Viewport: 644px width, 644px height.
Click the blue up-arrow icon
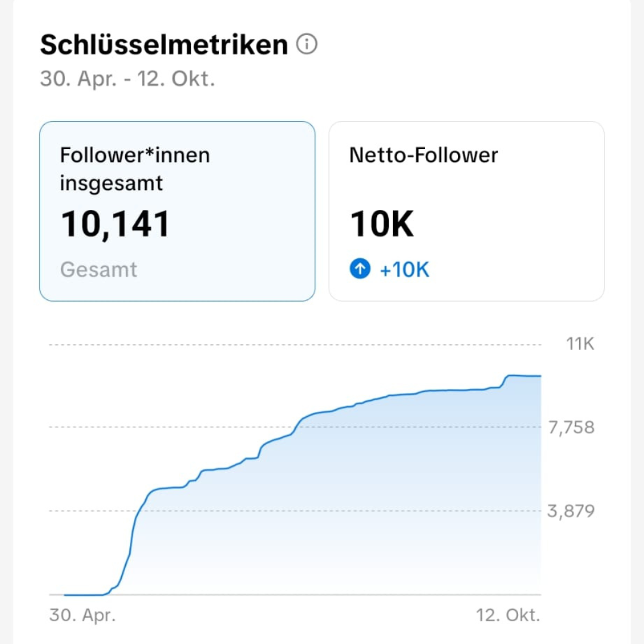tap(360, 270)
